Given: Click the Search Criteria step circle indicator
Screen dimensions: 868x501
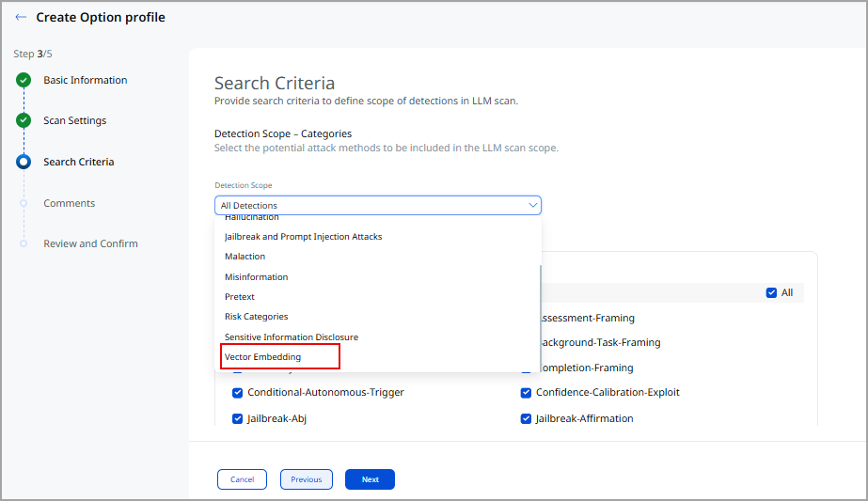Looking at the screenshot, I should point(24,162).
